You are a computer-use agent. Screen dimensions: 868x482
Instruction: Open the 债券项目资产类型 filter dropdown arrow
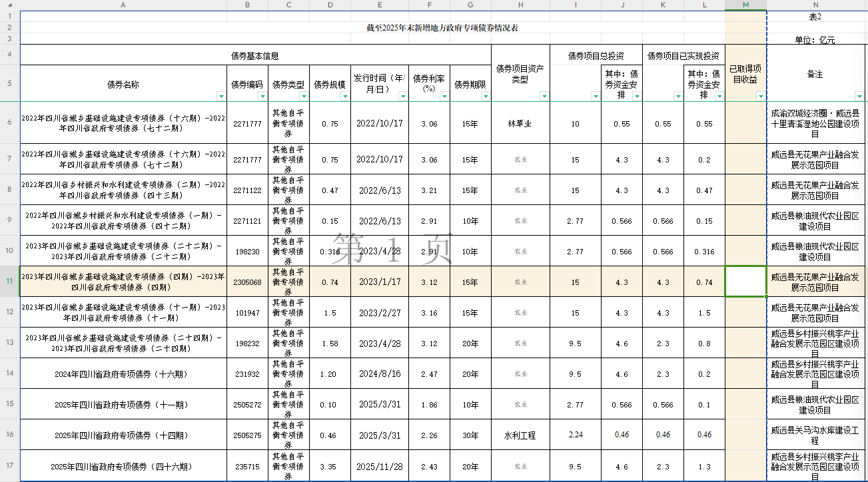(544, 97)
